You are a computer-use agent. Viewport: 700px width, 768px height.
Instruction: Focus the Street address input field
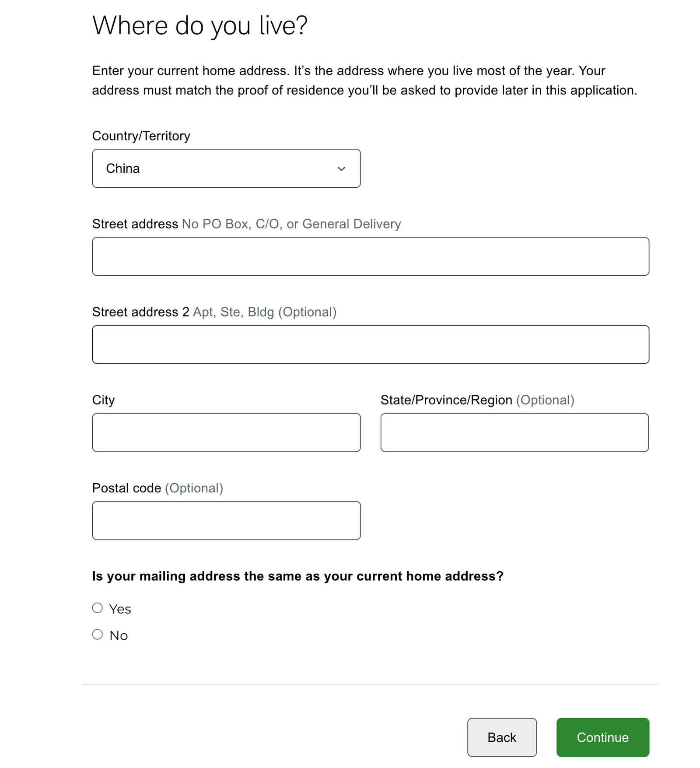click(x=371, y=256)
